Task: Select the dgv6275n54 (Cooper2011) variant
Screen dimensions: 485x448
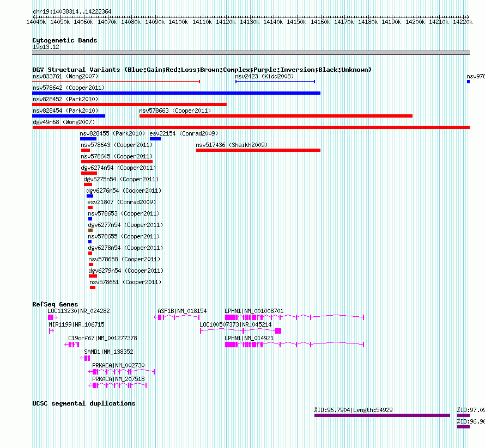Action: [88, 185]
